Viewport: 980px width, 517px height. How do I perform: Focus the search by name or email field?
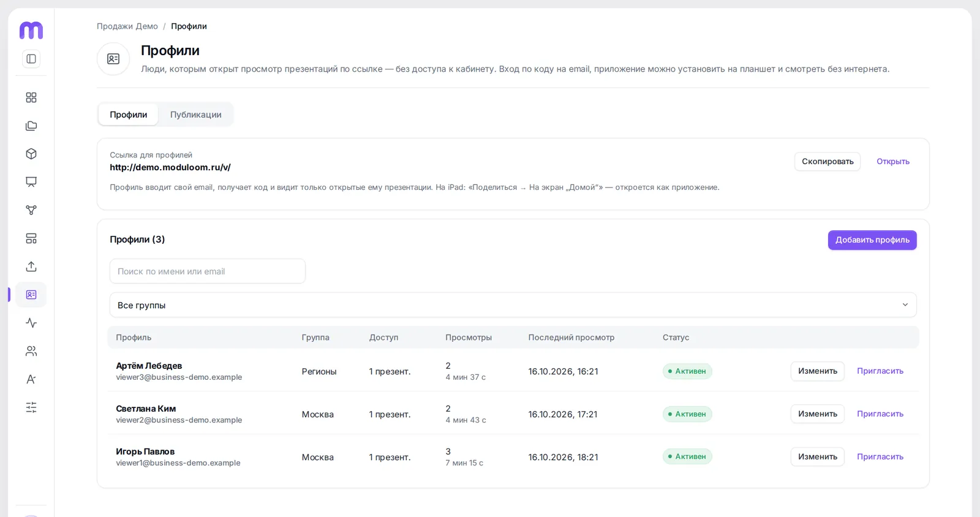(208, 271)
